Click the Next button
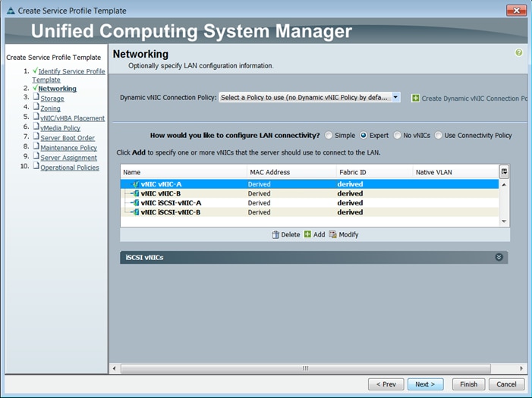The width and height of the screenshot is (532, 398). pyautogui.click(x=425, y=384)
